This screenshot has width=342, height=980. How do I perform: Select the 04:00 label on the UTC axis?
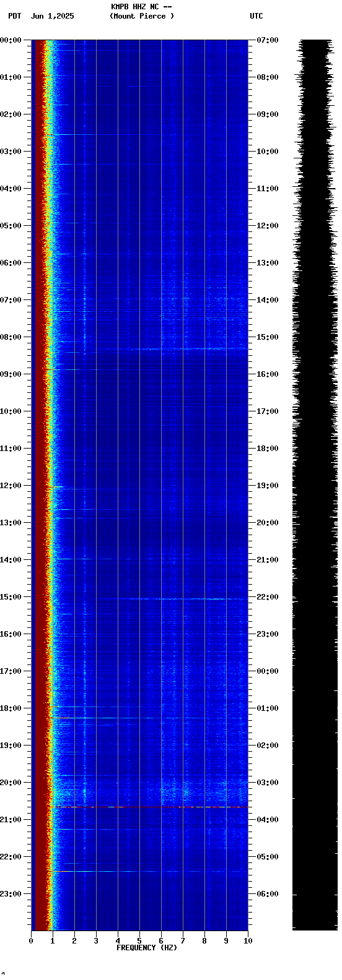click(x=268, y=820)
